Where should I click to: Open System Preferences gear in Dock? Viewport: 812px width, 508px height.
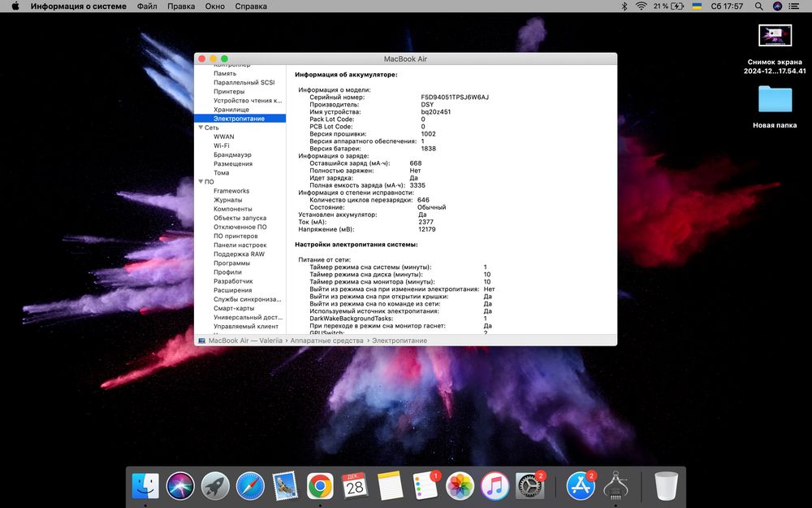(x=529, y=486)
